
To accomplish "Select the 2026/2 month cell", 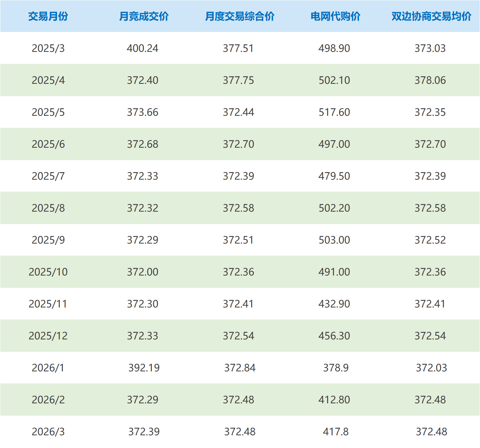I will [x=48, y=400].
